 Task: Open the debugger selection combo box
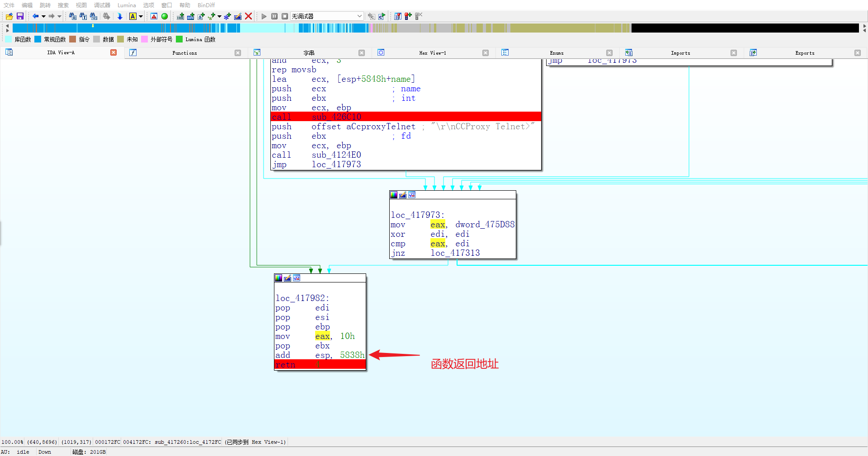(327, 16)
